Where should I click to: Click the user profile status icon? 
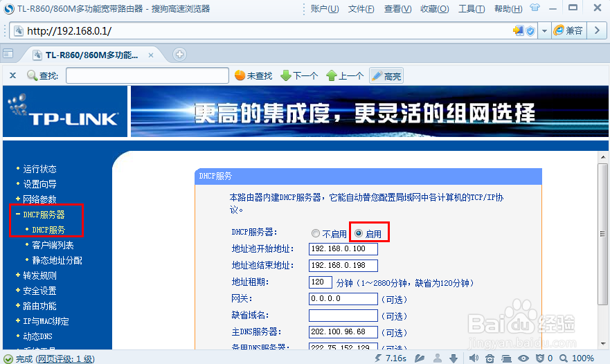pos(438,358)
